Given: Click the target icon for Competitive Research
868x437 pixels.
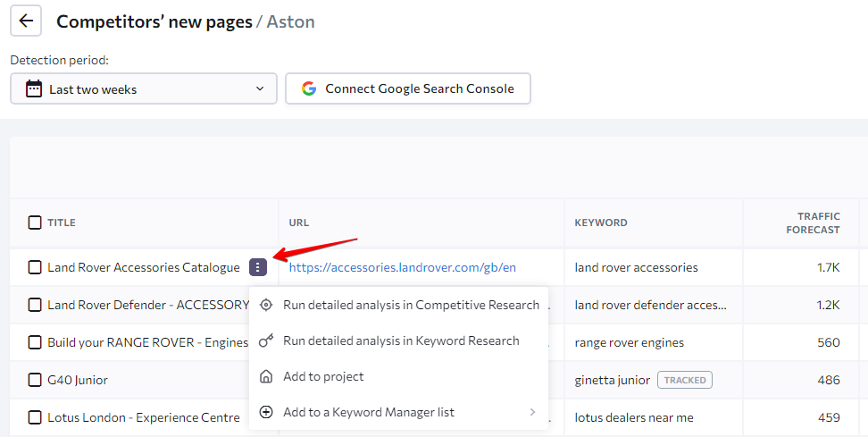Looking at the screenshot, I should pyautogui.click(x=266, y=305).
